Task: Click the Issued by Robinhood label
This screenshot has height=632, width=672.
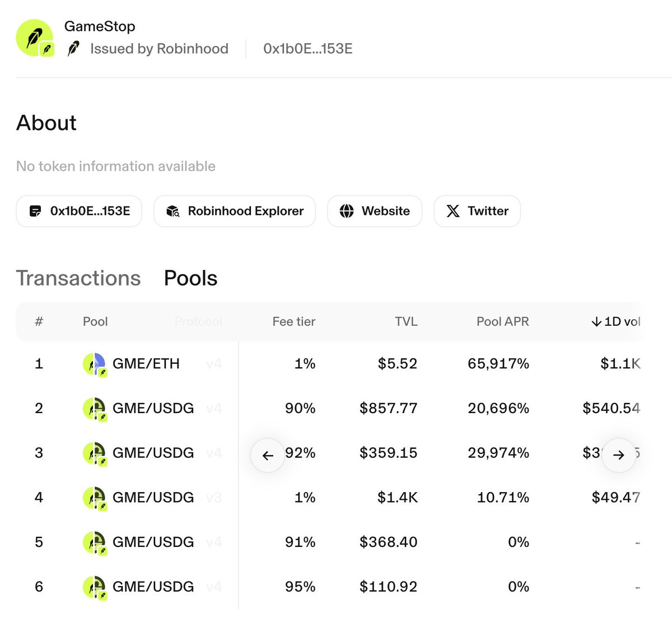Action: (159, 49)
